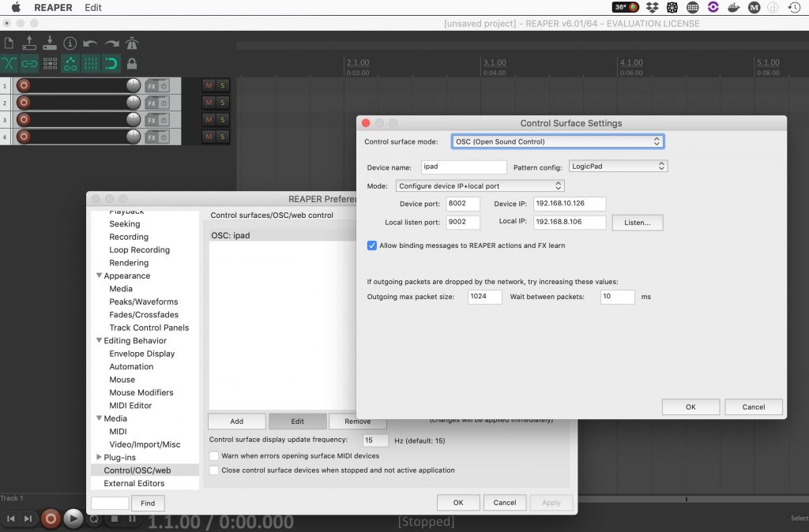The width and height of the screenshot is (809, 532).
Task: Collapse the Appearance tree section
Action: pyautogui.click(x=99, y=275)
